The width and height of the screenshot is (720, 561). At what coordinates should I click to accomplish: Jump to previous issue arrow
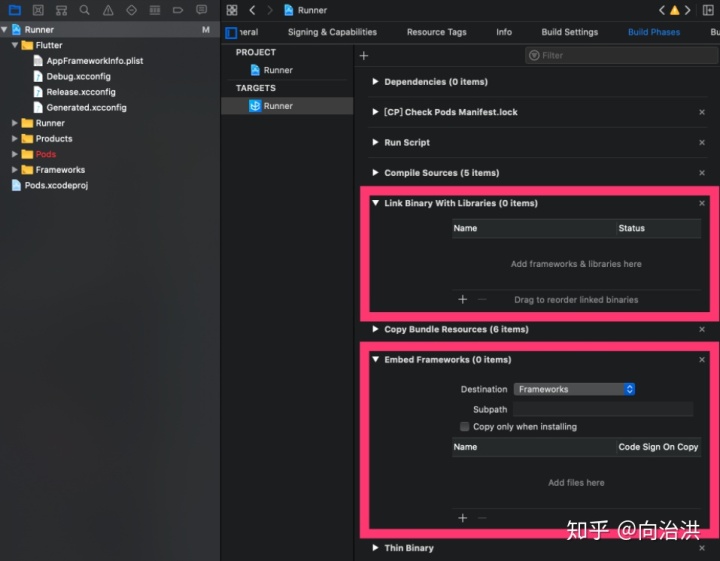(662, 10)
